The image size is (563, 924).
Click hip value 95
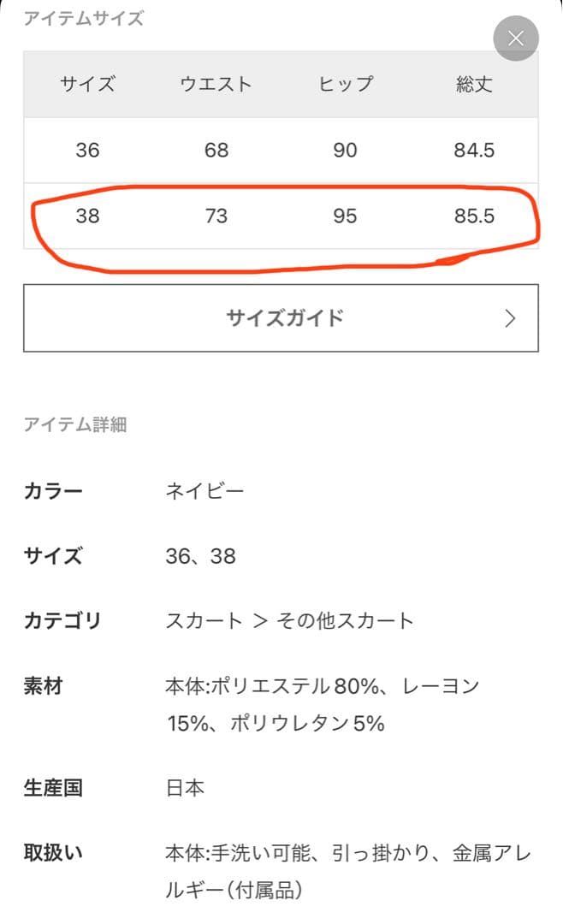pyautogui.click(x=345, y=216)
